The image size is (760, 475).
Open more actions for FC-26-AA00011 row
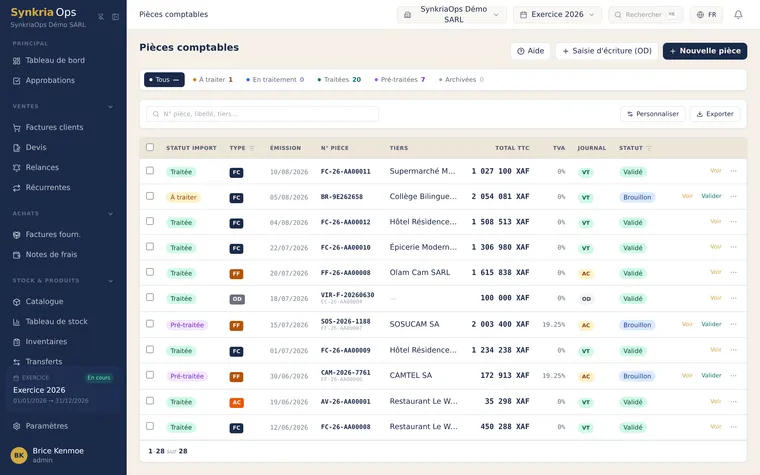pyautogui.click(x=733, y=171)
